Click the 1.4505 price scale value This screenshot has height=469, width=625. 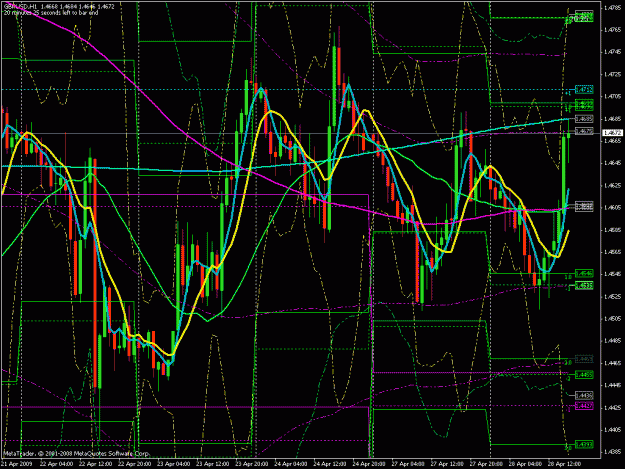pyautogui.click(x=612, y=318)
